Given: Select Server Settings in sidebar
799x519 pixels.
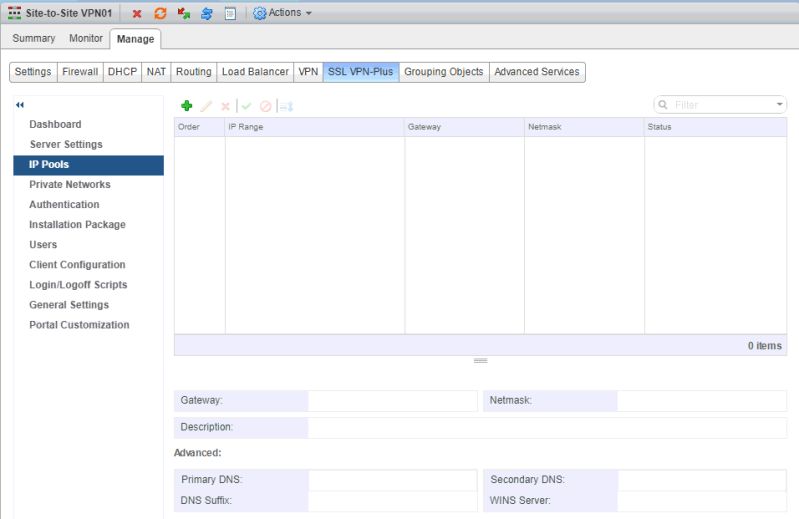Looking at the screenshot, I should click(66, 145).
